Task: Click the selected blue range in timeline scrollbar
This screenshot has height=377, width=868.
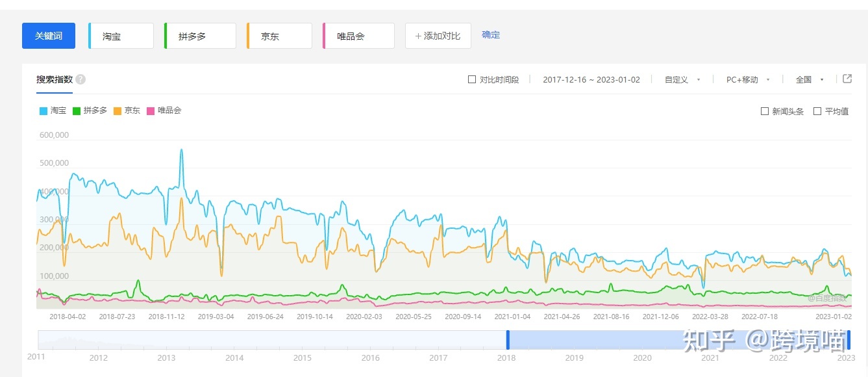Action: 678,340
